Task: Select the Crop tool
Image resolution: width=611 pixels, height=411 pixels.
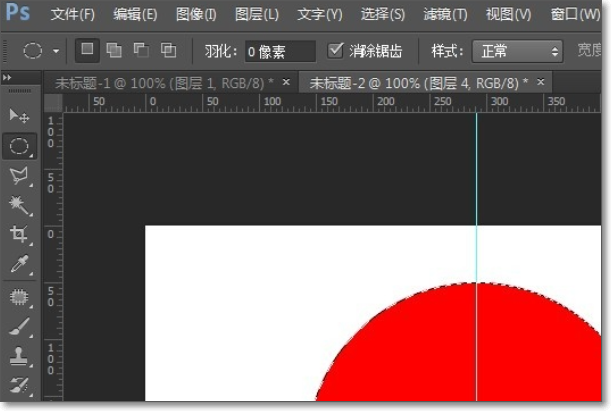Action: (19, 235)
